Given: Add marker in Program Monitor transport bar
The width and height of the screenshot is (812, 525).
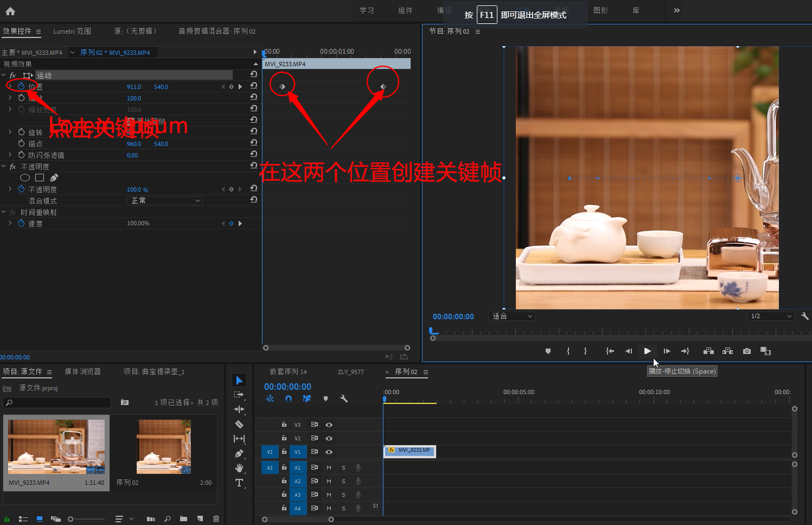Looking at the screenshot, I should (x=548, y=351).
